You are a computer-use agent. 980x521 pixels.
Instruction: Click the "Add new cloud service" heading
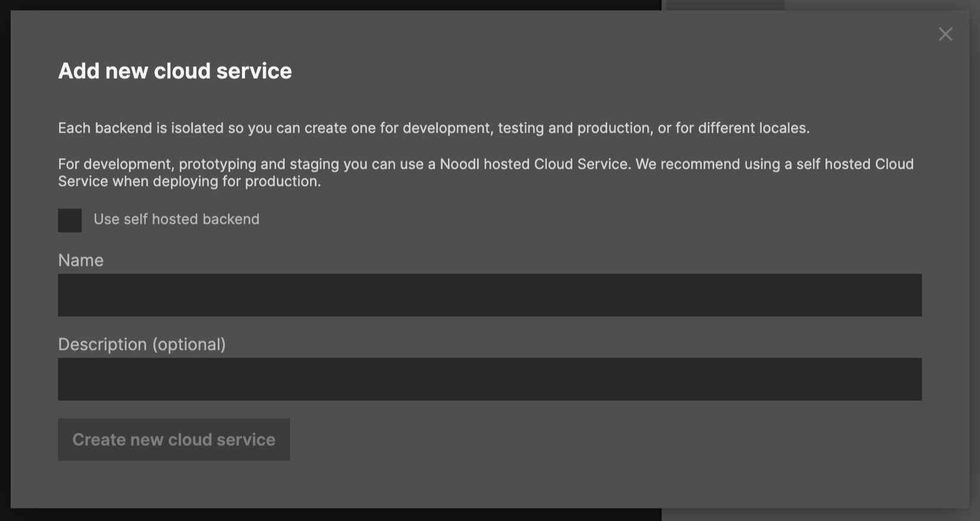coord(175,71)
